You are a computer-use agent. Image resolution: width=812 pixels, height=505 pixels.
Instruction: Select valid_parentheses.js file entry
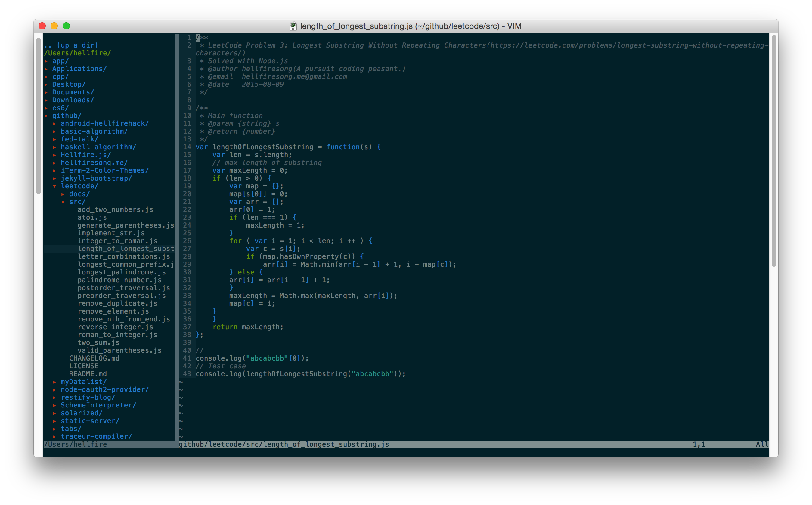click(x=119, y=350)
